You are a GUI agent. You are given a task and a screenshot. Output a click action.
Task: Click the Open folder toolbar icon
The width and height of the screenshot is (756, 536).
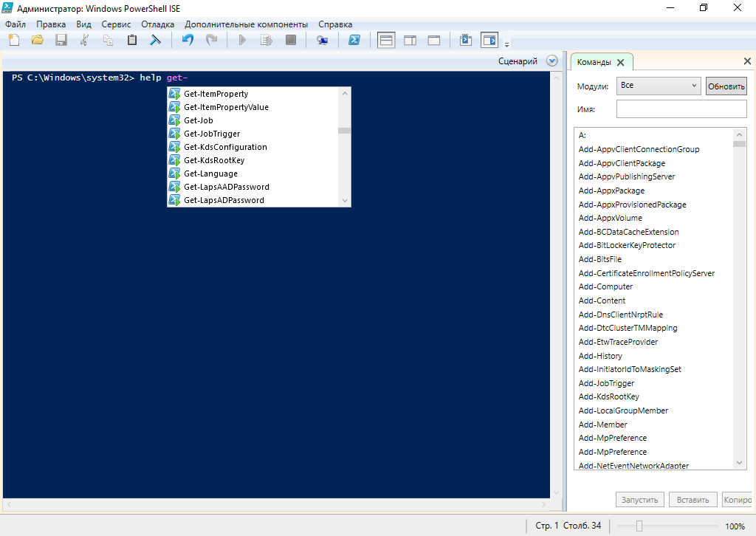(x=37, y=40)
